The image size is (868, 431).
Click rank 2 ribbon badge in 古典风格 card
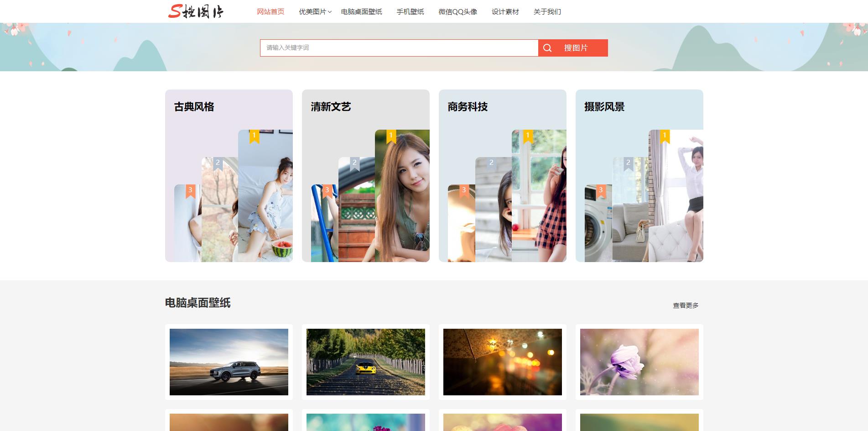click(x=218, y=164)
